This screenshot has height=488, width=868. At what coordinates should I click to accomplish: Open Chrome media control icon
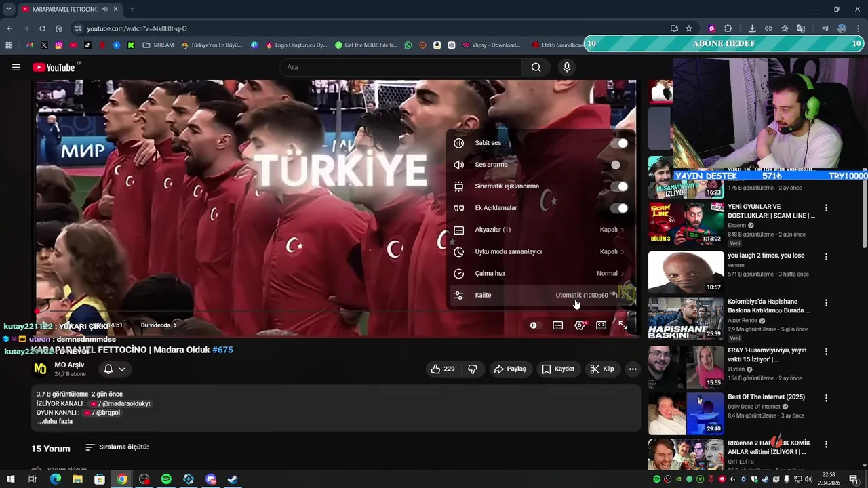coord(825,28)
